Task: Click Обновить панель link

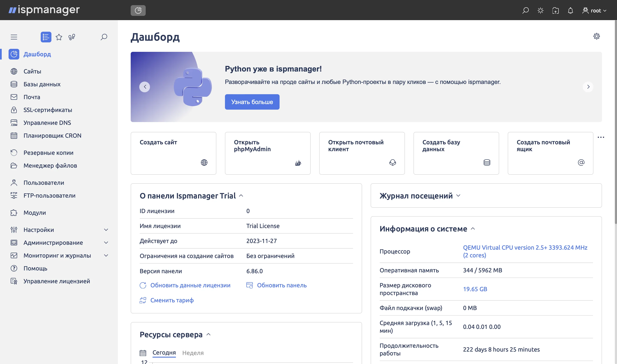Action: 282,285
